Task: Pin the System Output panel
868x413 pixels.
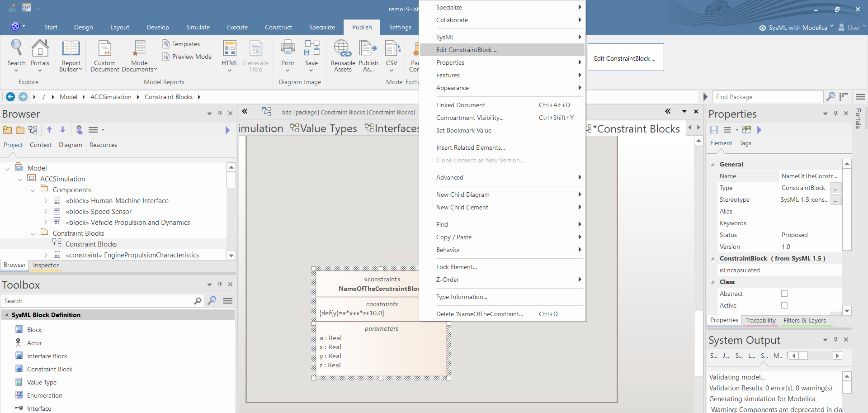Action: [836, 340]
